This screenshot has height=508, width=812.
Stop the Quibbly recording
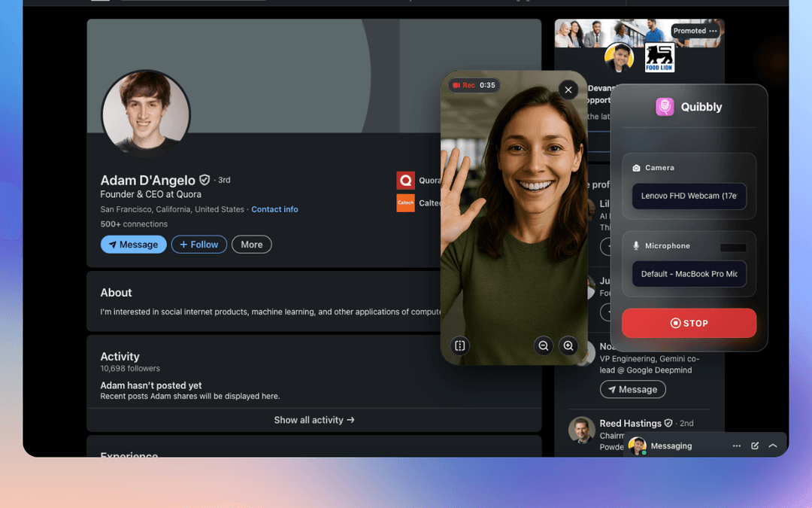689,323
